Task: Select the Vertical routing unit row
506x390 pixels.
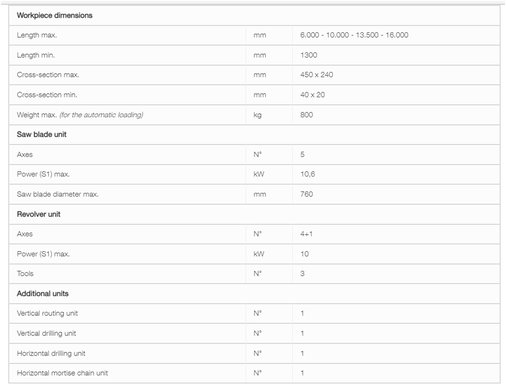Action: coord(254,313)
